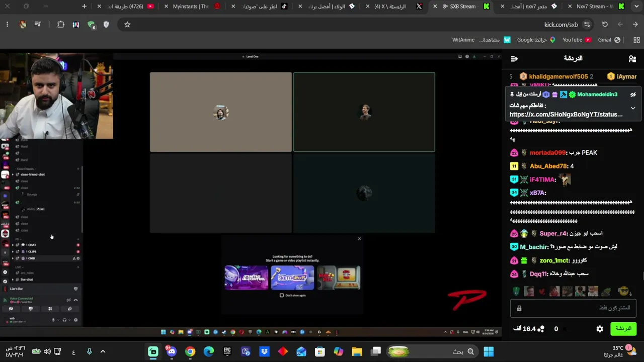Open the chat users list icon
This screenshot has width=644, height=362.
(632, 59)
